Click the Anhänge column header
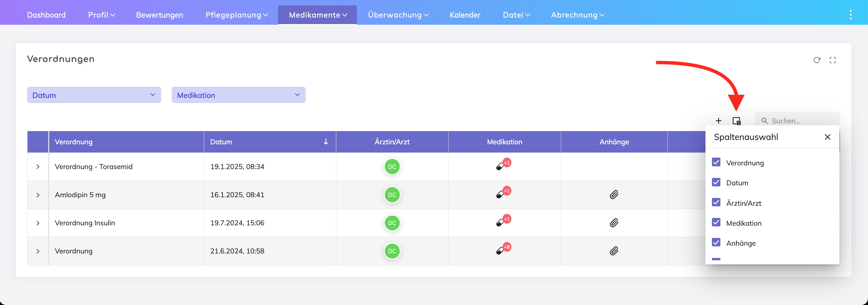The height and width of the screenshot is (305, 868). (614, 142)
